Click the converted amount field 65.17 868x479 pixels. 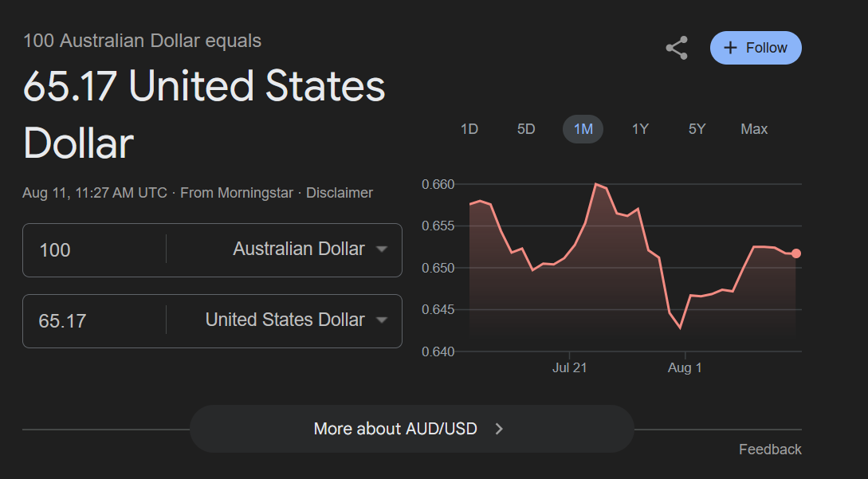click(x=94, y=321)
